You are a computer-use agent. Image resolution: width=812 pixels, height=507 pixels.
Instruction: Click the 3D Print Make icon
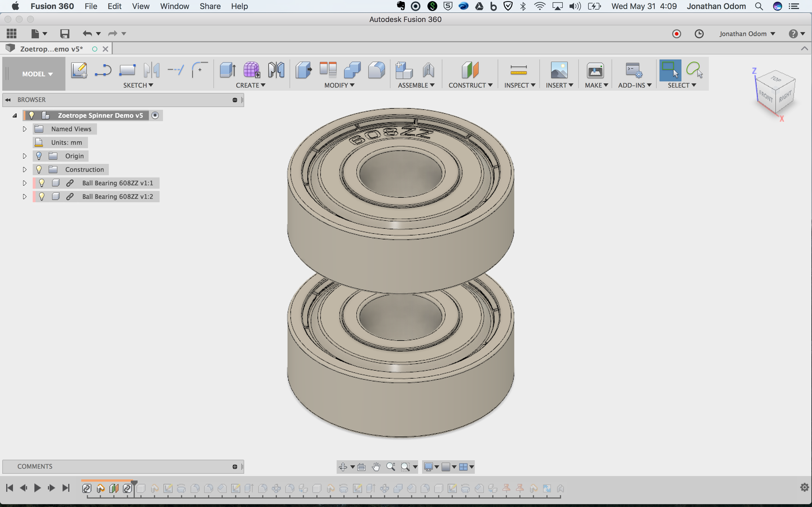point(595,70)
